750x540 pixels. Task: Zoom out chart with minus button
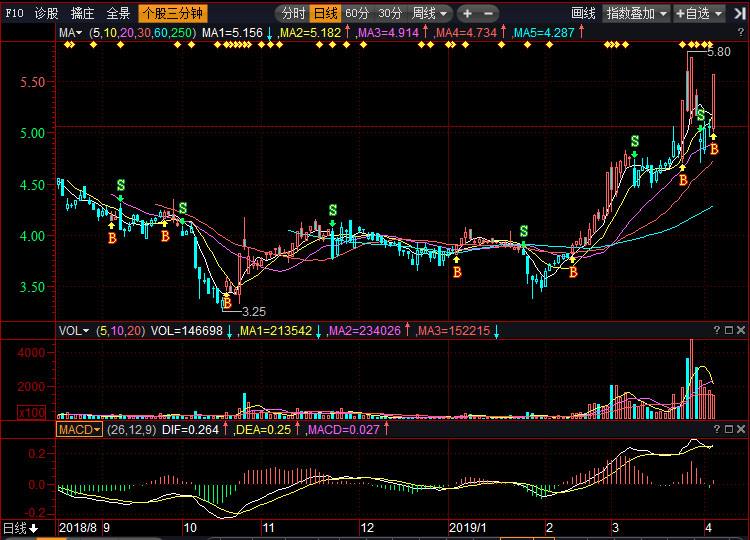(488, 14)
